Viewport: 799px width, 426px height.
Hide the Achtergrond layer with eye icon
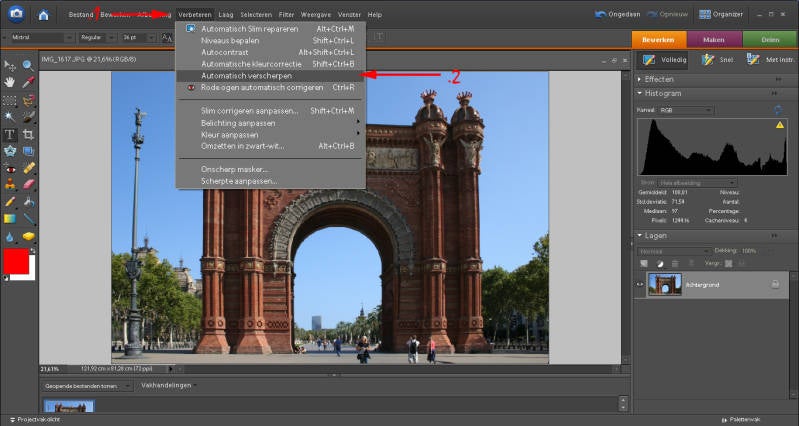[x=640, y=284]
